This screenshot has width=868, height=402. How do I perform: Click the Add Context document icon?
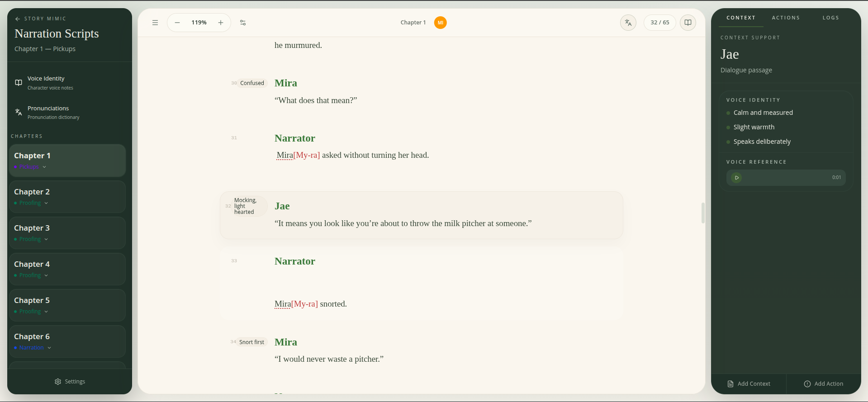click(730, 384)
